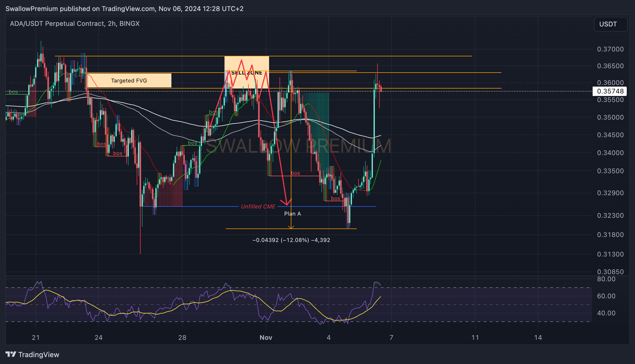Click the Plan A text annotation
The width and height of the screenshot is (635, 364).
pyautogui.click(x=292, y=214)
